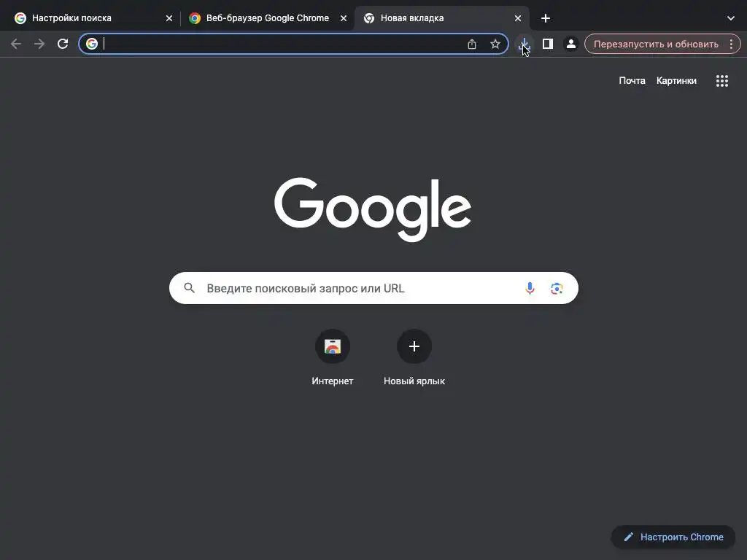Select the Новая вкладка tab
The width and height of the screenshot is (747, 560).
[441, 18]
